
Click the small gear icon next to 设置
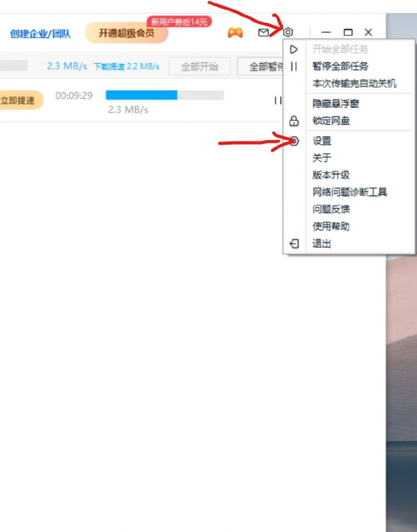pos(294,142)
